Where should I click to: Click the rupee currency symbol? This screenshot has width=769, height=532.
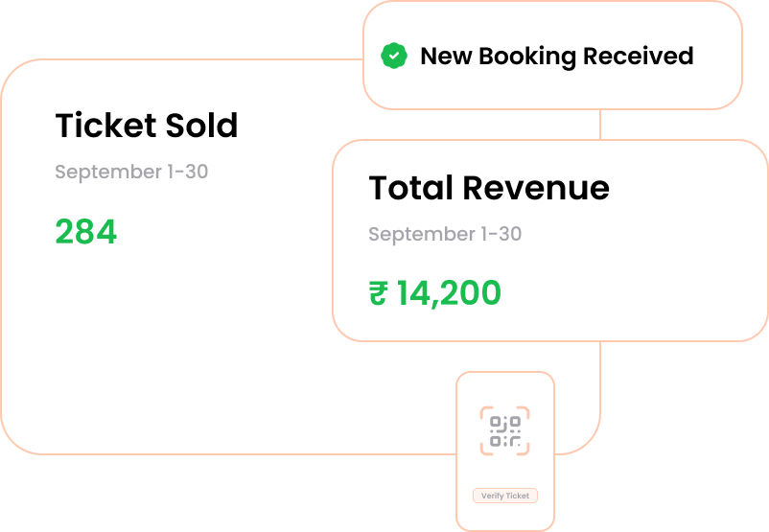click(378, 293)
